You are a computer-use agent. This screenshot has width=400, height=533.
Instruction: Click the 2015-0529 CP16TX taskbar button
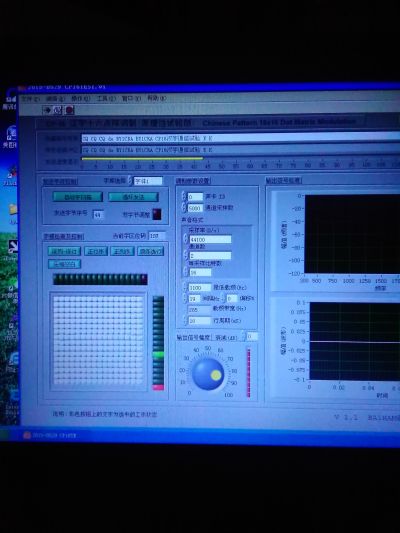pyautogui.click(x=50, y=435)
